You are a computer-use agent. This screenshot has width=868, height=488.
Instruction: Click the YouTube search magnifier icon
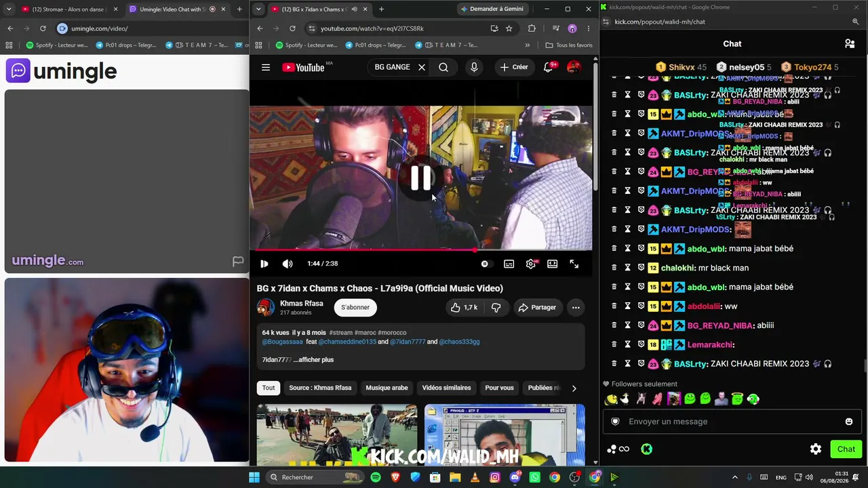[443, 67]
